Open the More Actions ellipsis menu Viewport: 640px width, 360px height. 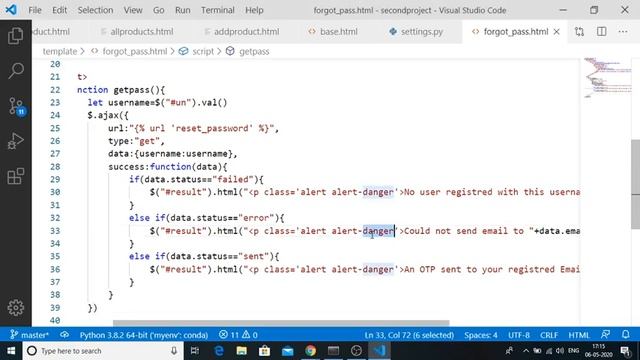(623, 31)
